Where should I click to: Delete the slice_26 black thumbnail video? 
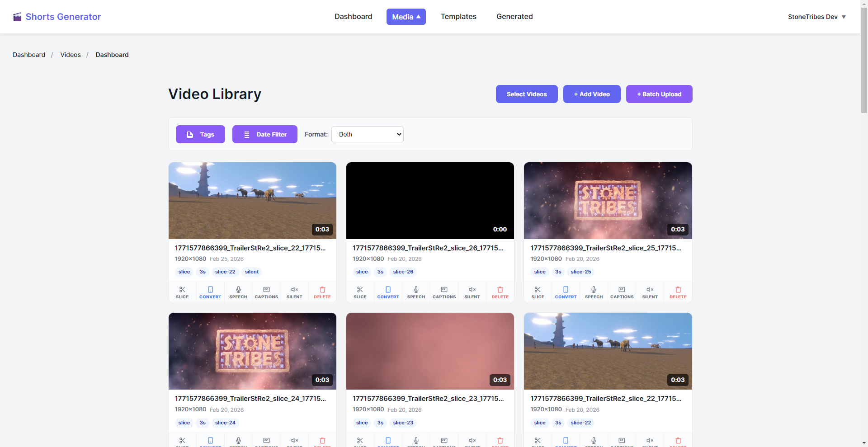pos(500,292)
